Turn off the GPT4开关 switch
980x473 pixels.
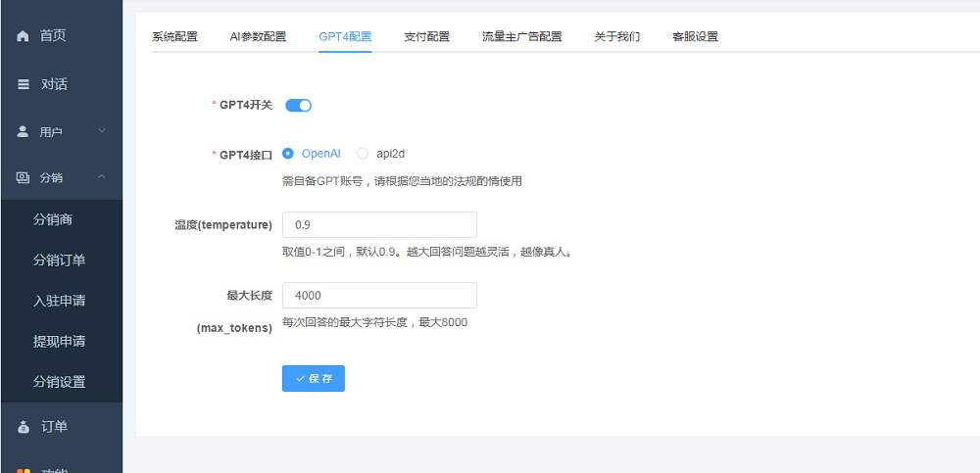click(298, 106)
